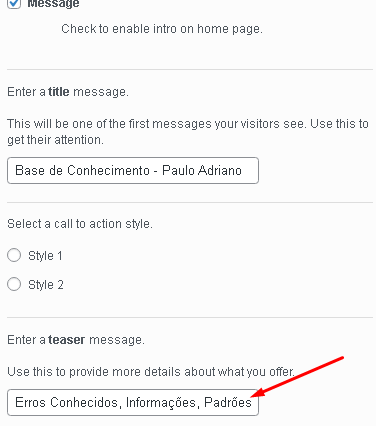Click the word 'Conhecimento' in title field
This screenshot has height=426, width=376.
pos(109,171)
